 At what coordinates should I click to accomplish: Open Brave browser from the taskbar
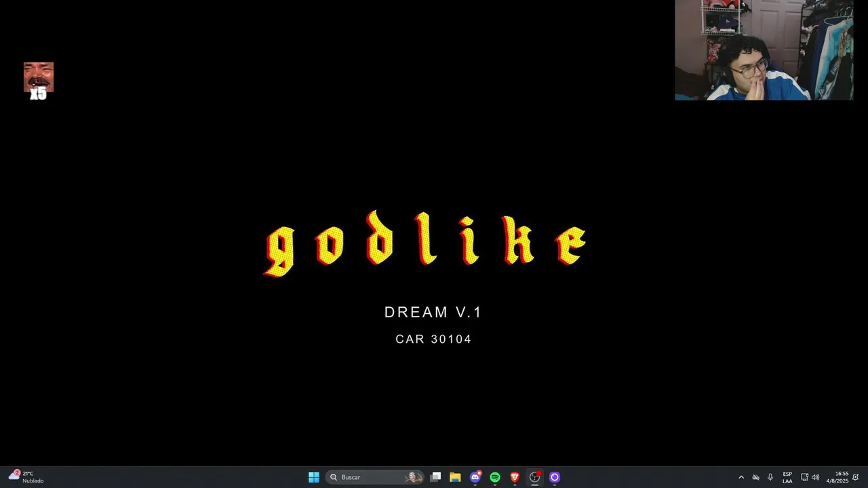pos(515,477)
